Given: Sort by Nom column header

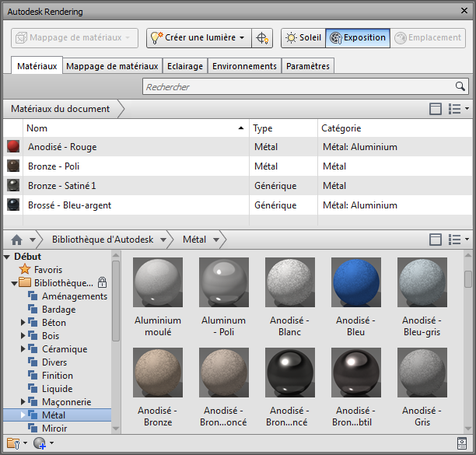Looking at the screenshot, I should point(135,128).
